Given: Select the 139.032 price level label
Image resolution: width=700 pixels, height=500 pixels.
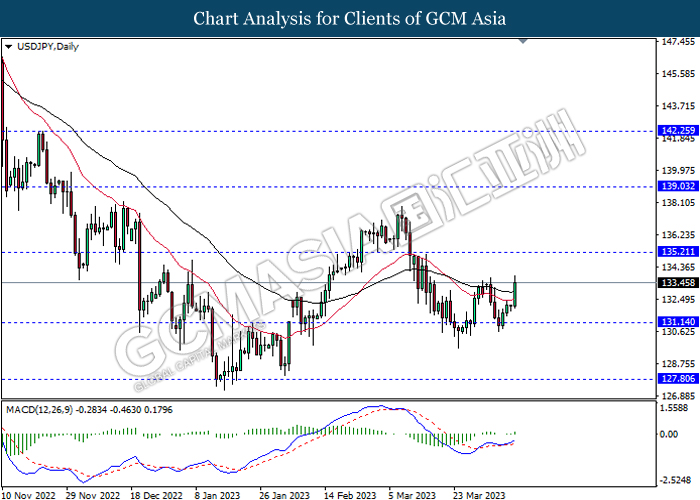Looking at the screenshot, I should coord(678,186).
